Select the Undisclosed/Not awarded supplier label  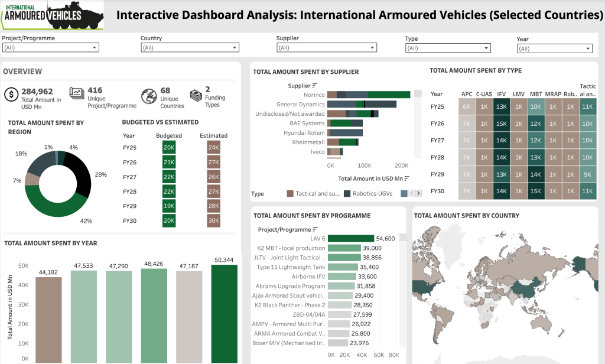(290, 114)
